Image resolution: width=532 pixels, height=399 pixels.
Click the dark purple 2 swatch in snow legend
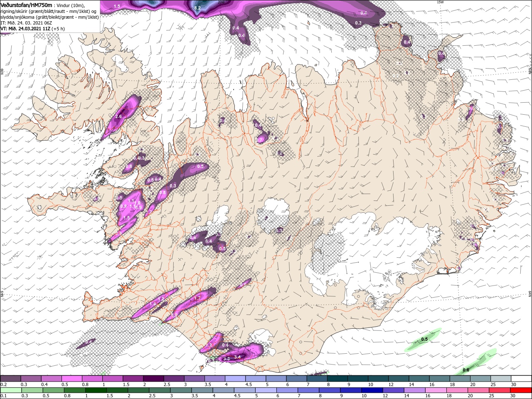point(153,379)
